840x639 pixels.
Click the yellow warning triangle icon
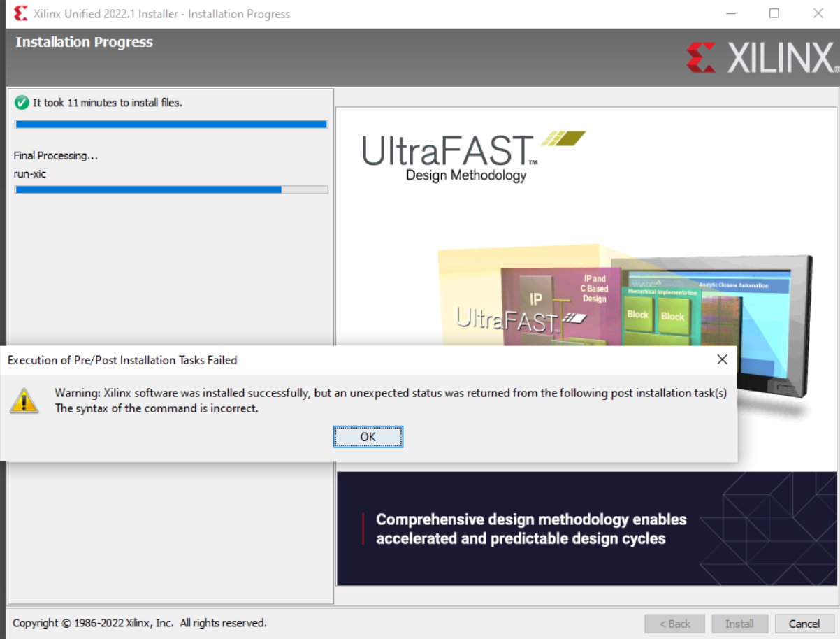[24, 401]
